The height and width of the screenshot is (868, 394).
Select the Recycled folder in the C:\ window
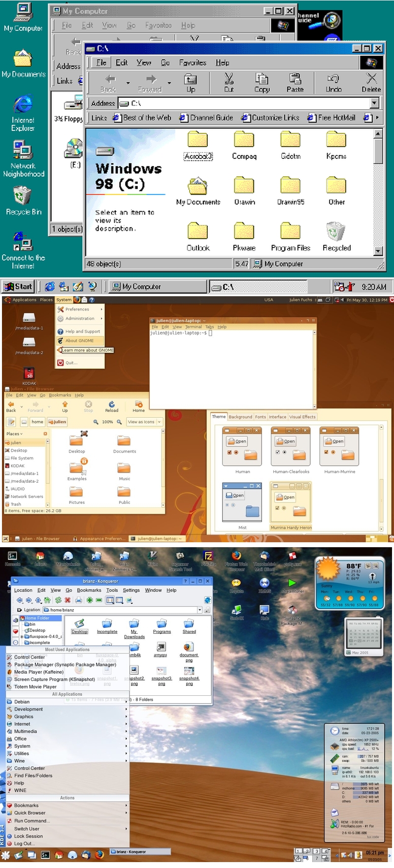pos(336,237)
